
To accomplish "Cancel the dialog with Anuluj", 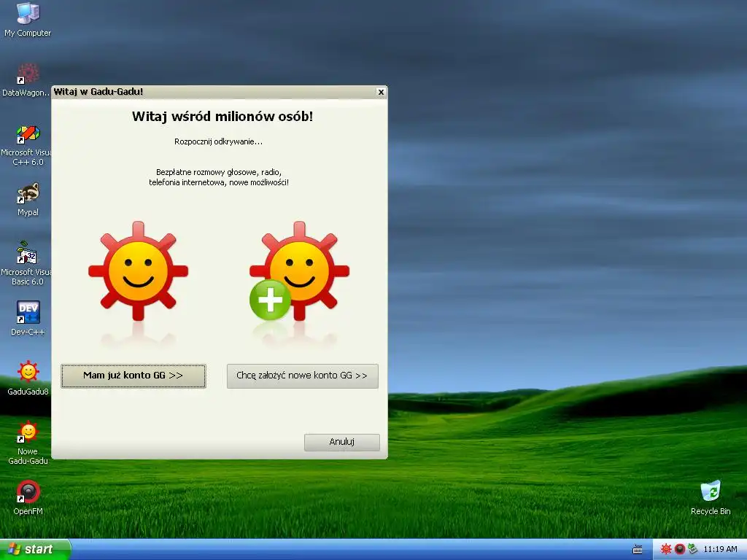I will 342,442.
